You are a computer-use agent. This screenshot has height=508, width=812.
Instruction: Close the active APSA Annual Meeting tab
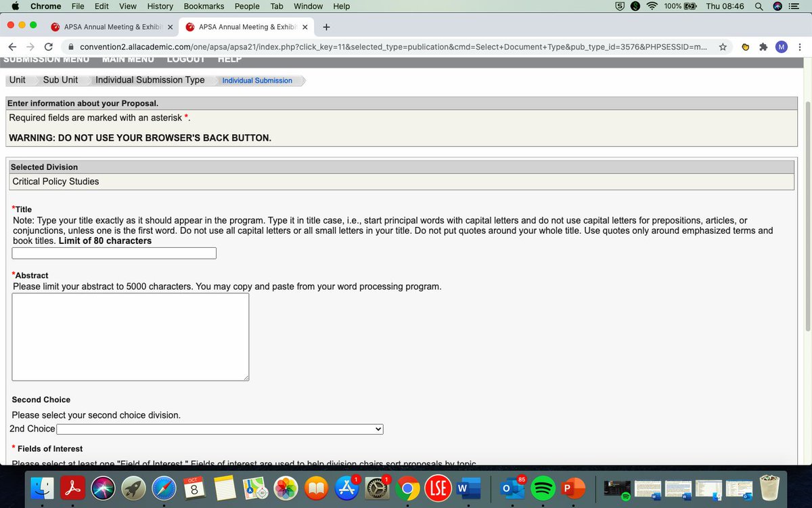point(304,27)
